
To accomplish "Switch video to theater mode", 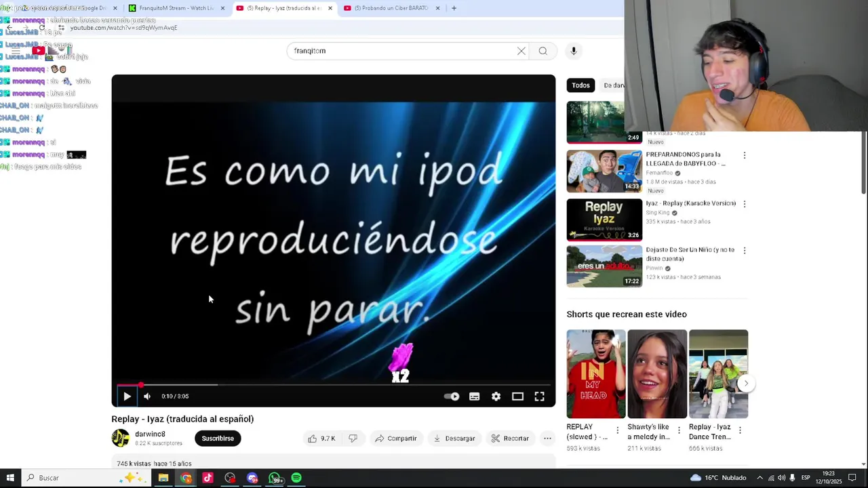I will [517, 396].
